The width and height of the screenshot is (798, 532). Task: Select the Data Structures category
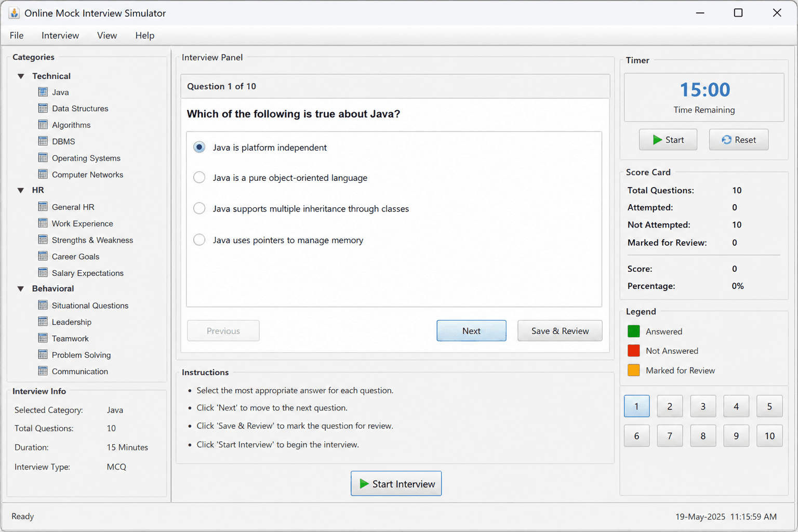[80, 109]
